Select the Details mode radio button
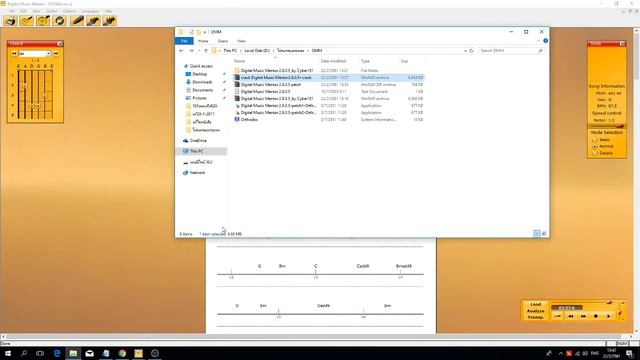The height and width of the screenshot is (360, 640). point(595,153)
